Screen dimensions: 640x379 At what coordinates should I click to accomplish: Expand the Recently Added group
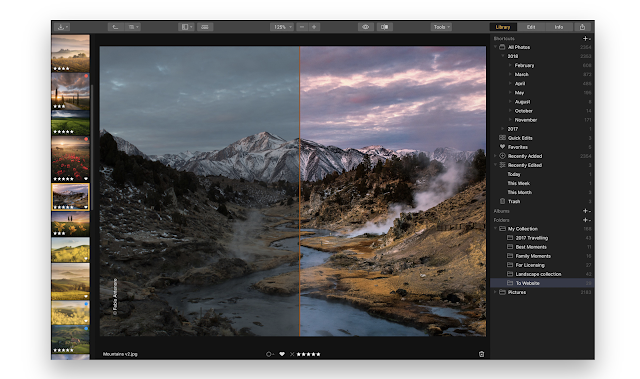pyautogui.click(x=496, y=156)
